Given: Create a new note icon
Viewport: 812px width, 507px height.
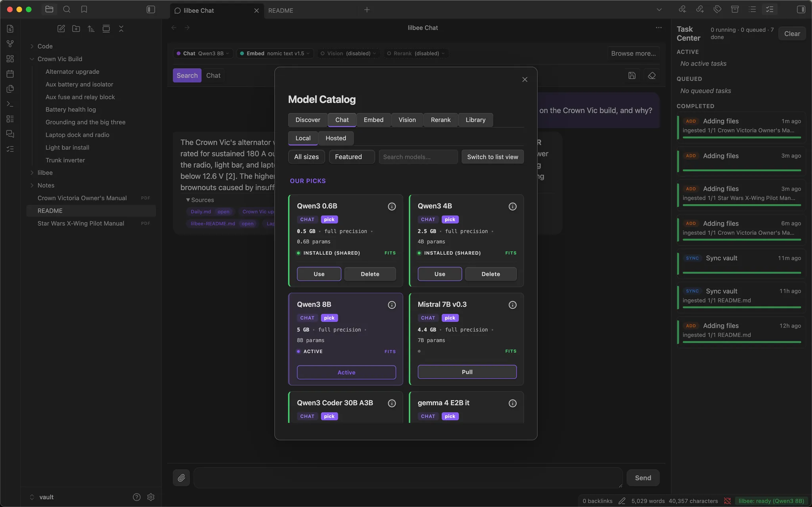Looking at the screenshot, I should (x=61, y=29).
